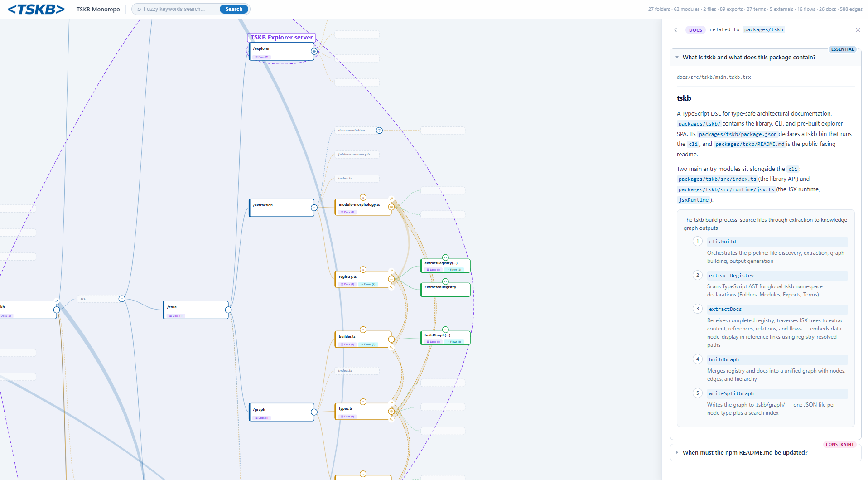Viewport: 868px width, 480px height.
Task: Open Flows (2) badge on registry.ts
Action: pos(368,284)
